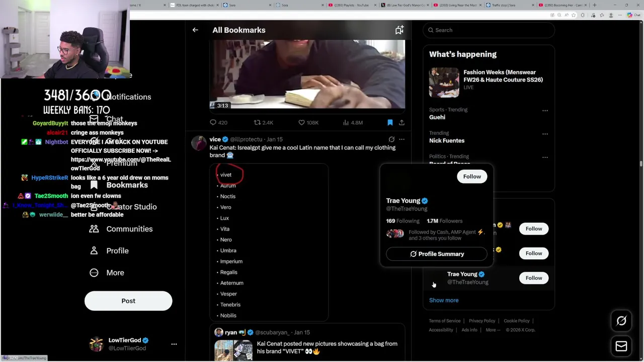Open the bag image in ryan's tweet

click(x=233, y=350)
